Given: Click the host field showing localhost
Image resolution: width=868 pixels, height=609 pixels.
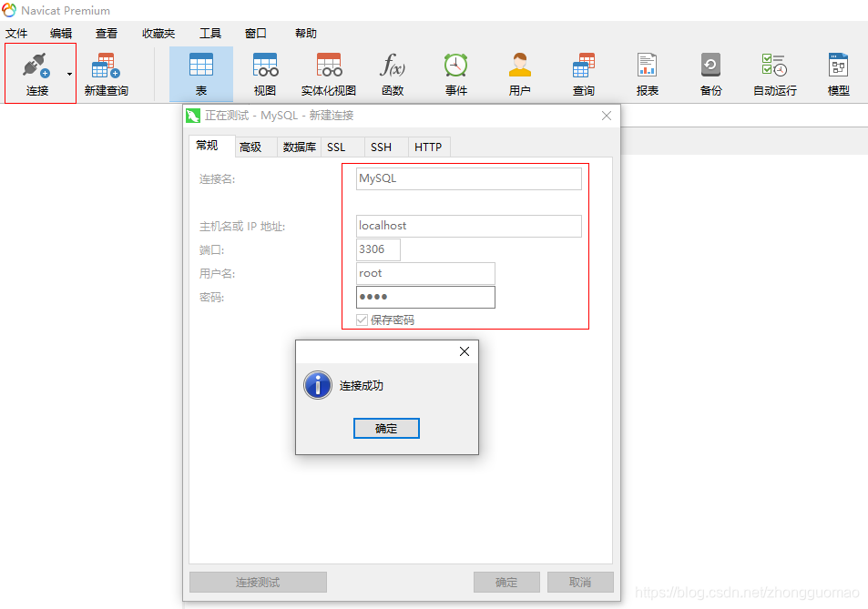Looking at the screenshot, I should point(469,226).
